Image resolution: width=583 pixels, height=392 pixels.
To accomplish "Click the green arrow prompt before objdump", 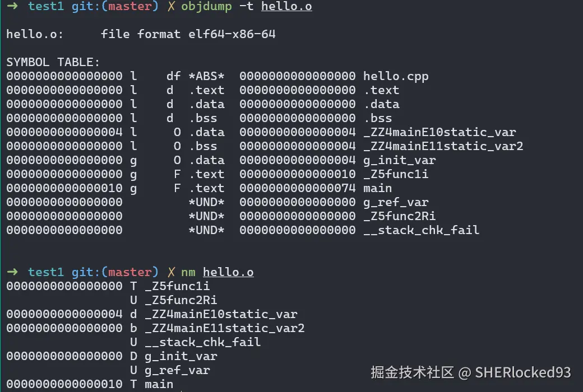I will point(12,7).
